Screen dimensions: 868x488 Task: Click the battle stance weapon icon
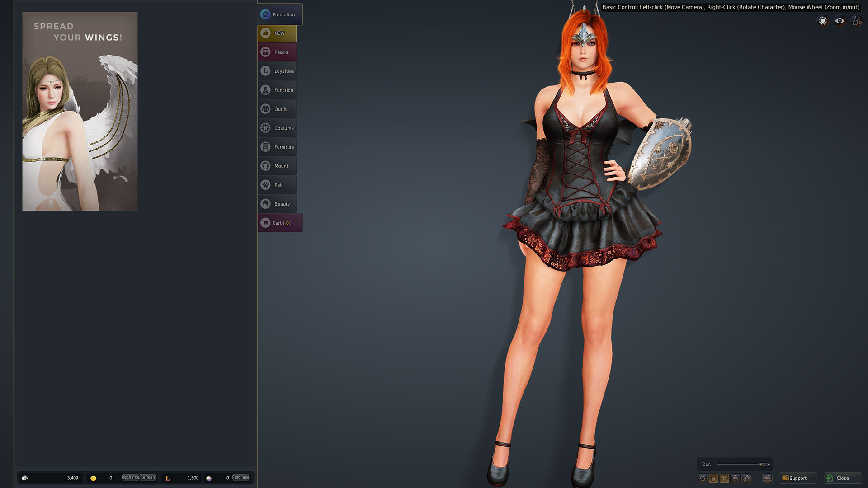(x=768, y=478)
